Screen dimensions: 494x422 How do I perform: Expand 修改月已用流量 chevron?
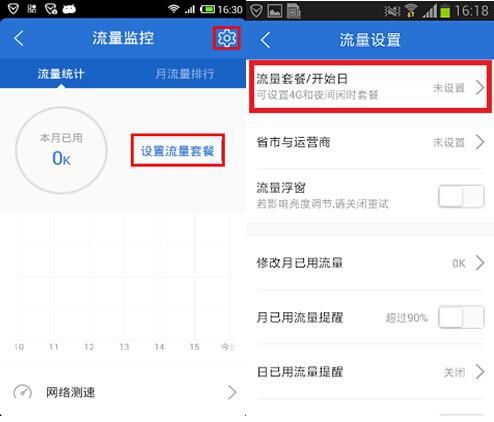(x=480, y=263)
